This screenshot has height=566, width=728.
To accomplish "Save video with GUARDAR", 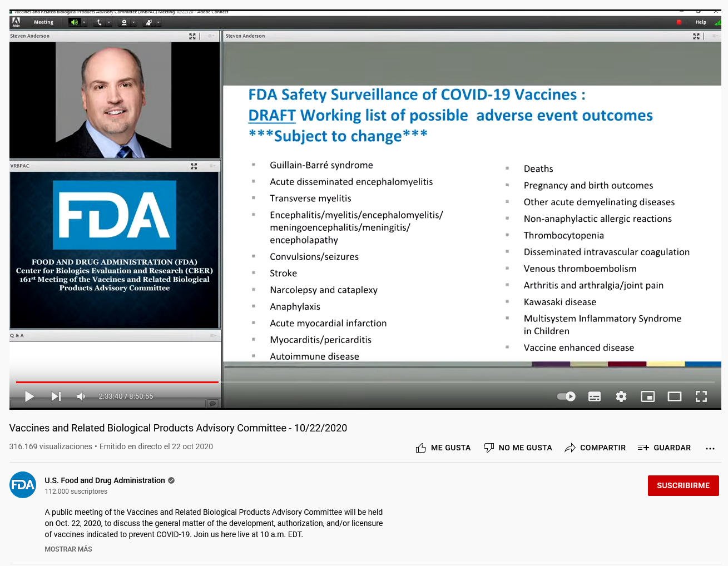I will (664, 448).
